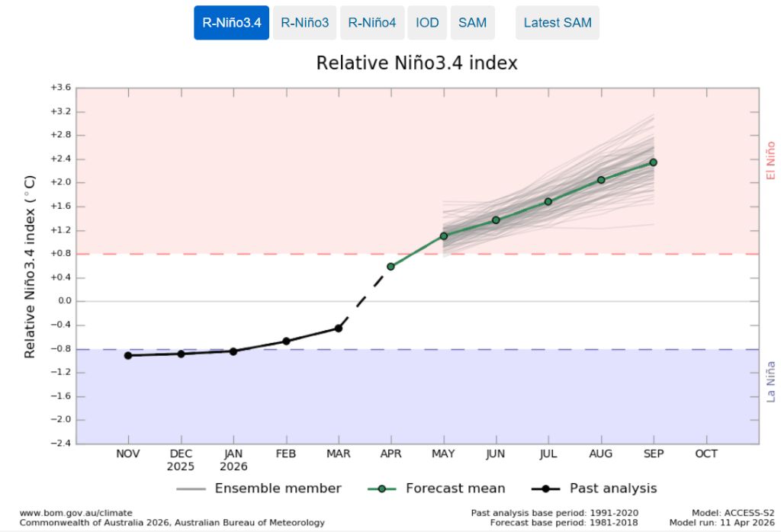Switch to the R-Niño3 tab
The height and width of the screenshot is (532, 781).
click(x=304, y=23)
